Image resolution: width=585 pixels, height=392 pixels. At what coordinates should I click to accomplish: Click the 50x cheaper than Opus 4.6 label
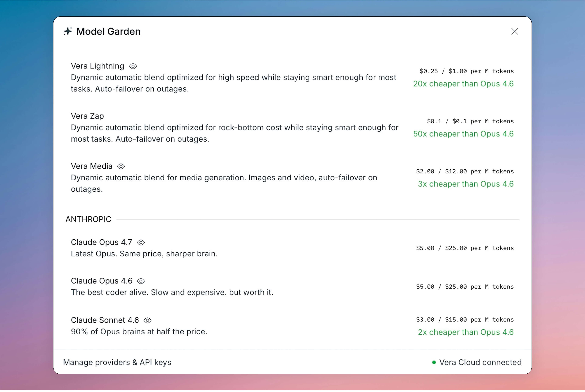click(x=463, y=134)
